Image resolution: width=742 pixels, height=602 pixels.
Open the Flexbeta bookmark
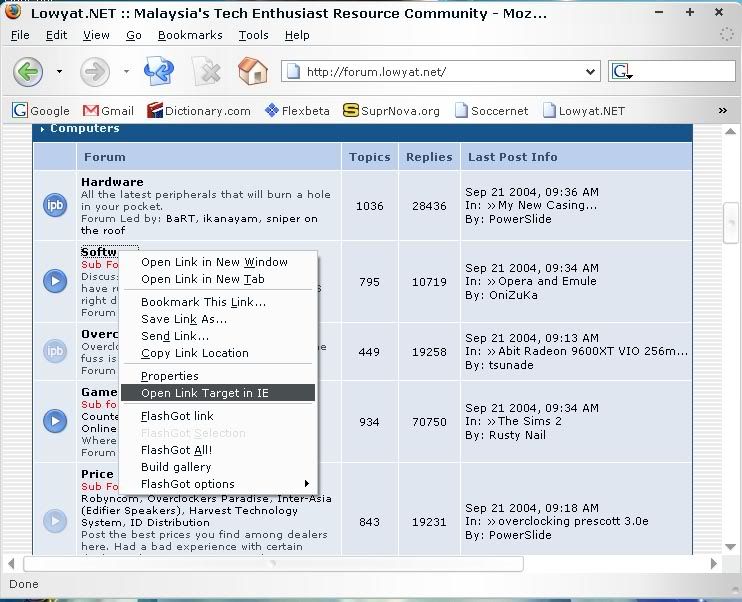pyautogui.click(x=297, y=111)
